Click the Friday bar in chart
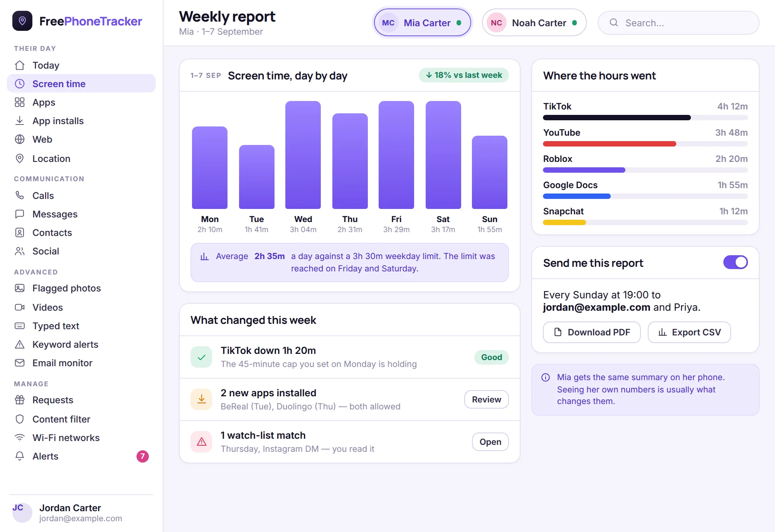 396,155
